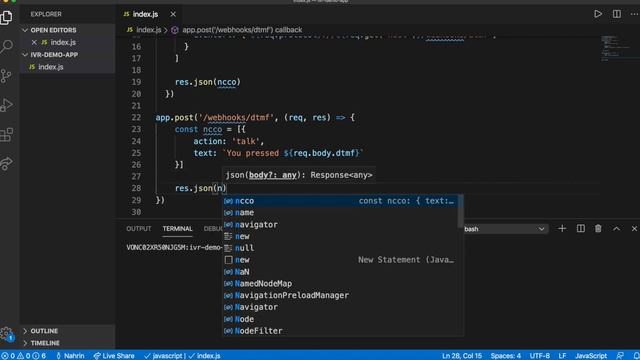Select the Node suggestion
Image resolution: width=640 pixels, height=360 pixels.
click(341, 319)
